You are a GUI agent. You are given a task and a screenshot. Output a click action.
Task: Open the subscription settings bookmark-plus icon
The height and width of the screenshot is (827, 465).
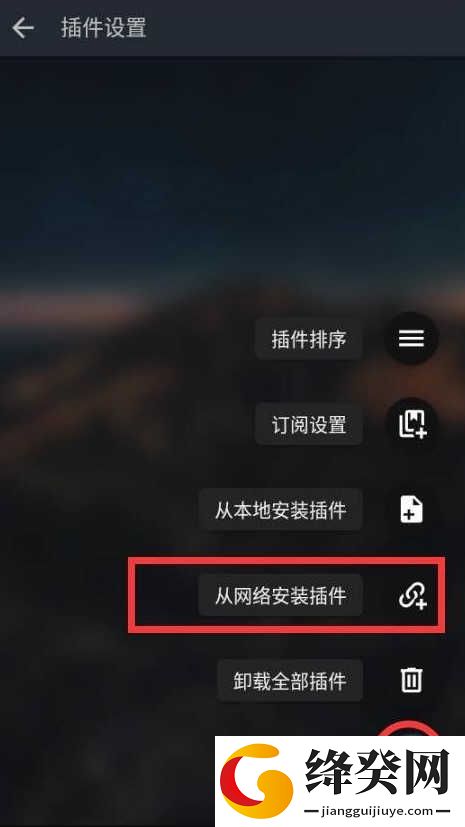pyautogui.click(x=412, y=424)
